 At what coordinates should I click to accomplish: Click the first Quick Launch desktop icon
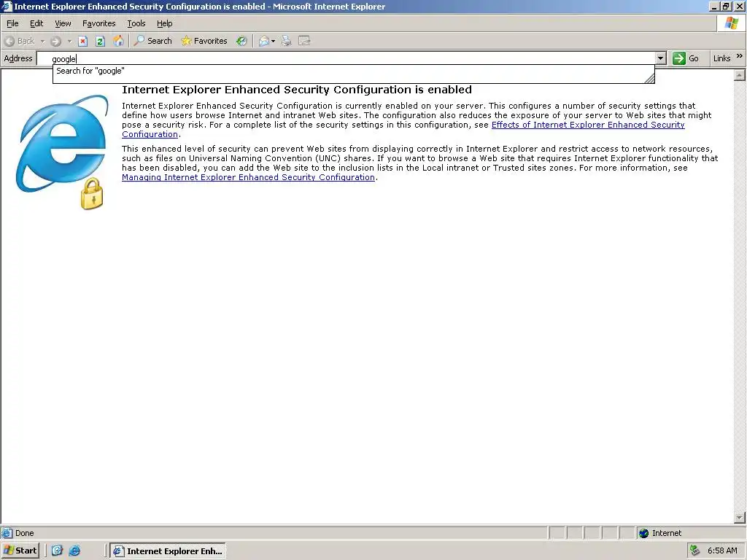pos(57,551)
